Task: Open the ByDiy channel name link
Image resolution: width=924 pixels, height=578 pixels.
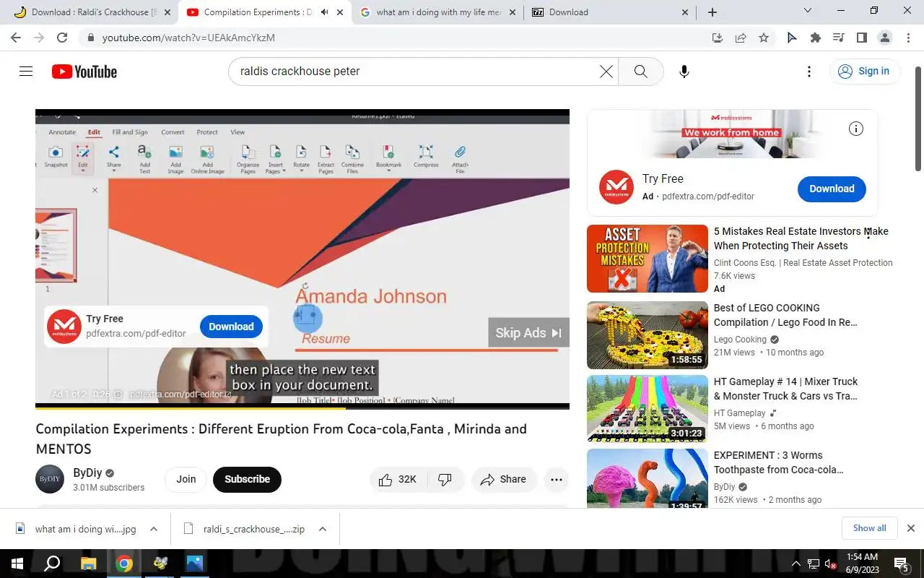Action: point(87,473)
